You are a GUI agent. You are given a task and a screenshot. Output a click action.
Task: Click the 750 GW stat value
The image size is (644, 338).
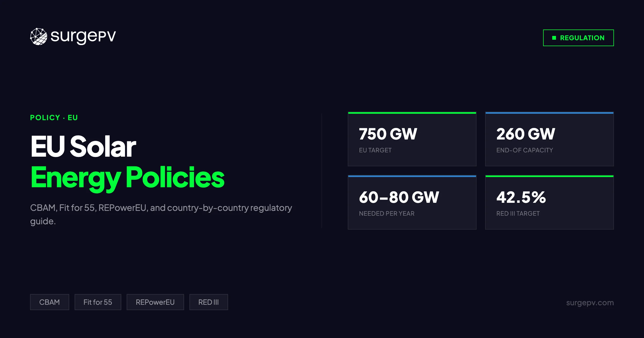tap(388, 134)
